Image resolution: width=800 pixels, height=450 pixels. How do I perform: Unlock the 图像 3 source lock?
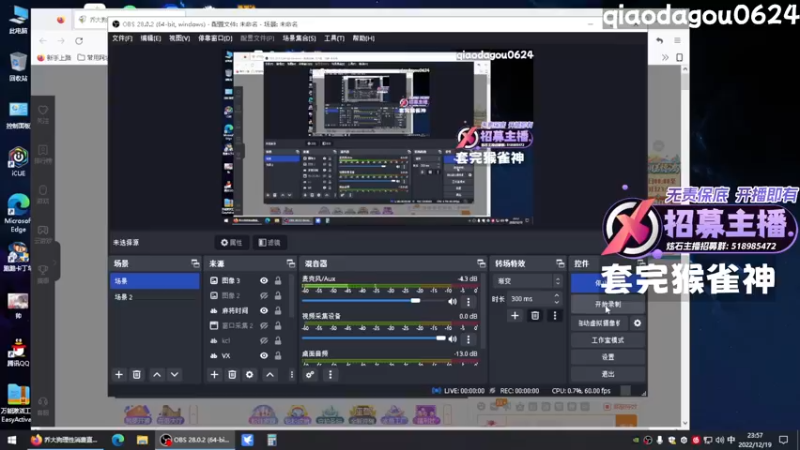278,281
